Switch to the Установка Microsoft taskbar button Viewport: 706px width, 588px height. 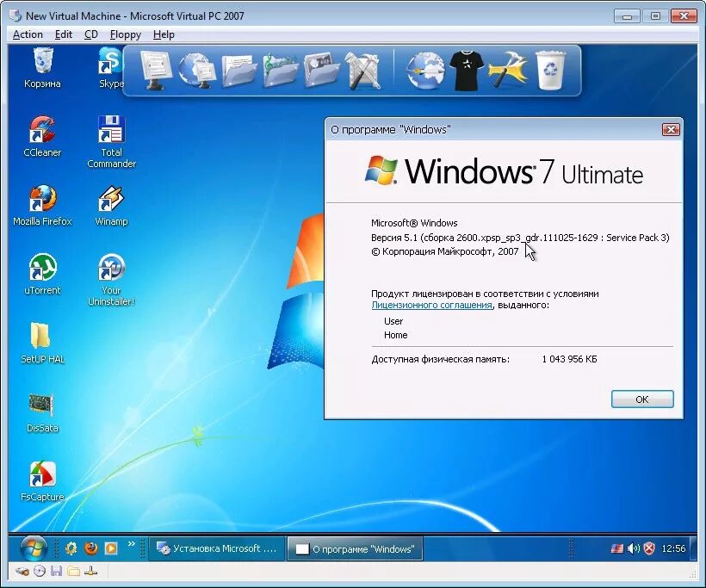click(217, 548)
